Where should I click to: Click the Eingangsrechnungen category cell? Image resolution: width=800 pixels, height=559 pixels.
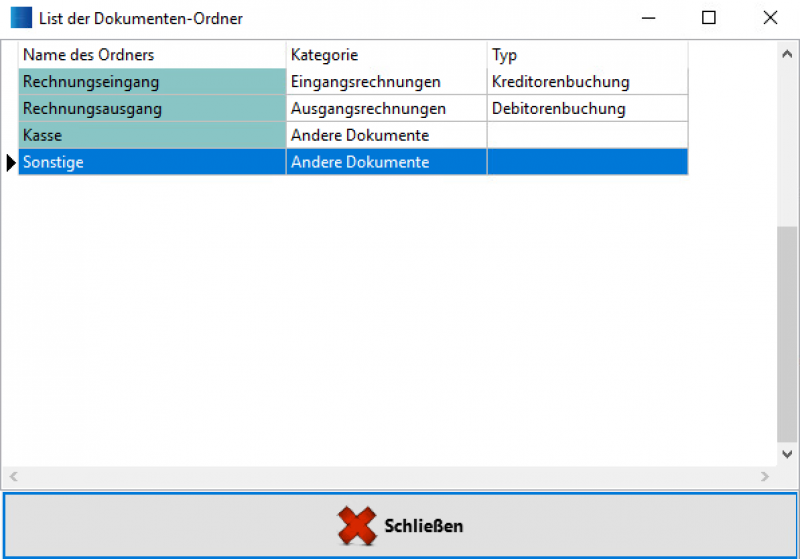[386, 82]
